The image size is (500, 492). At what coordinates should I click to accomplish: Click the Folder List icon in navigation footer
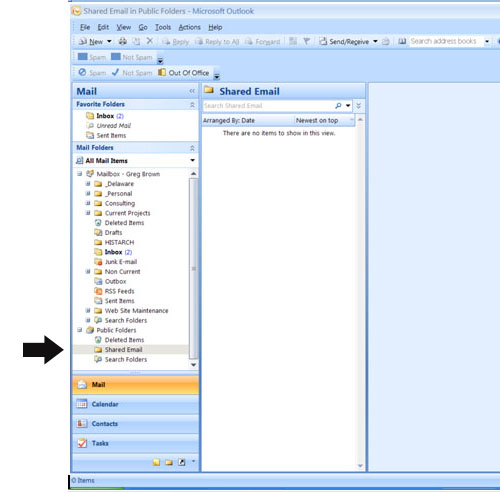coord(169,462)
